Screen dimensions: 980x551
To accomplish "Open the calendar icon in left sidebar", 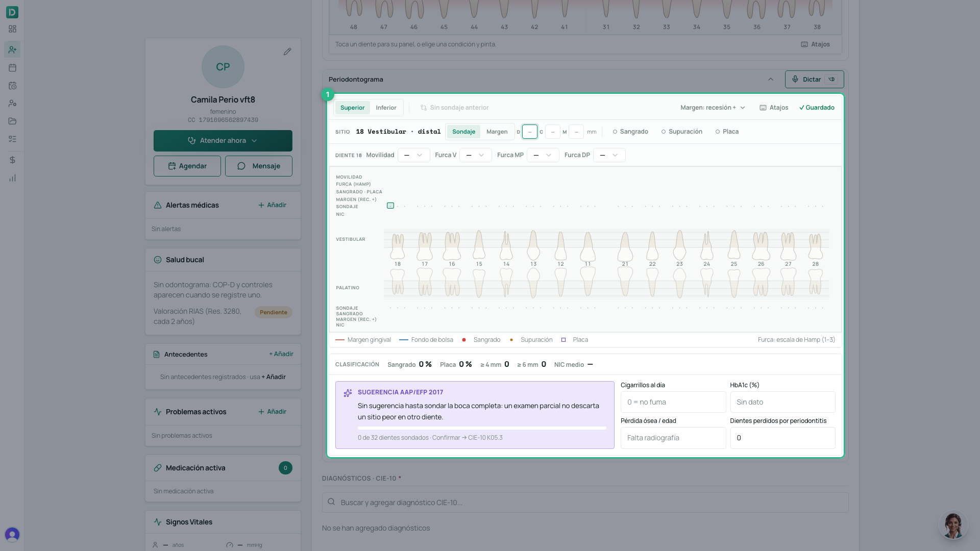I will 13,67.
